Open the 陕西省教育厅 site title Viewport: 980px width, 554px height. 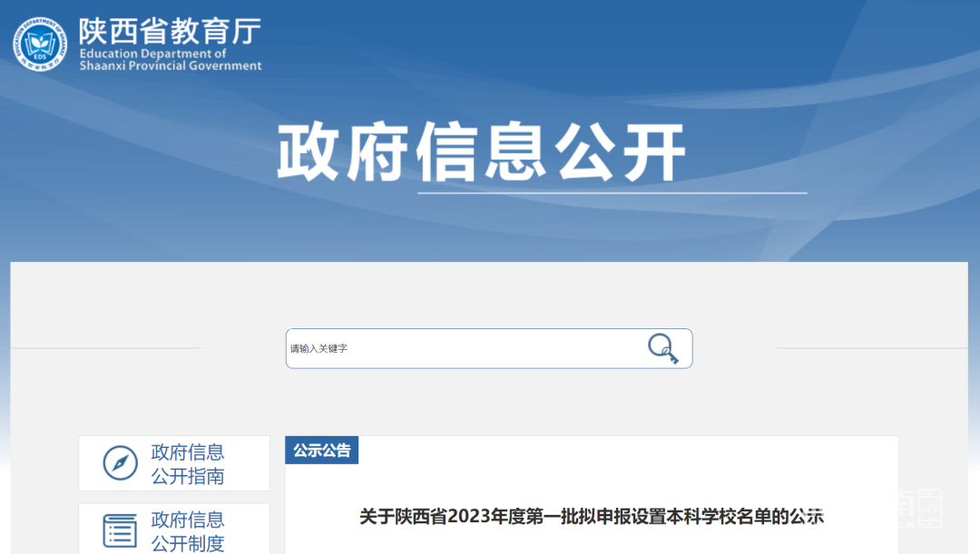[170, 31]
